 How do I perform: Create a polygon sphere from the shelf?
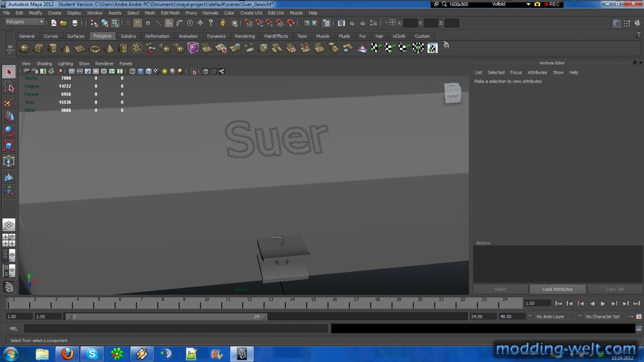(24, 48)
